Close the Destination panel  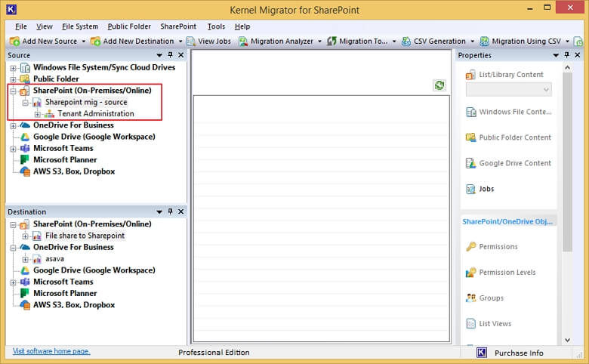coord(180,211)
